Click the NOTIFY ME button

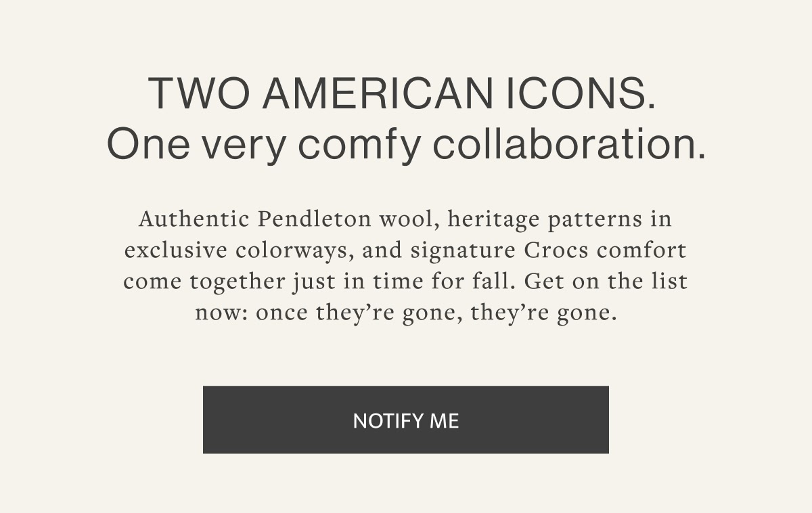click(x=406, y=420)
